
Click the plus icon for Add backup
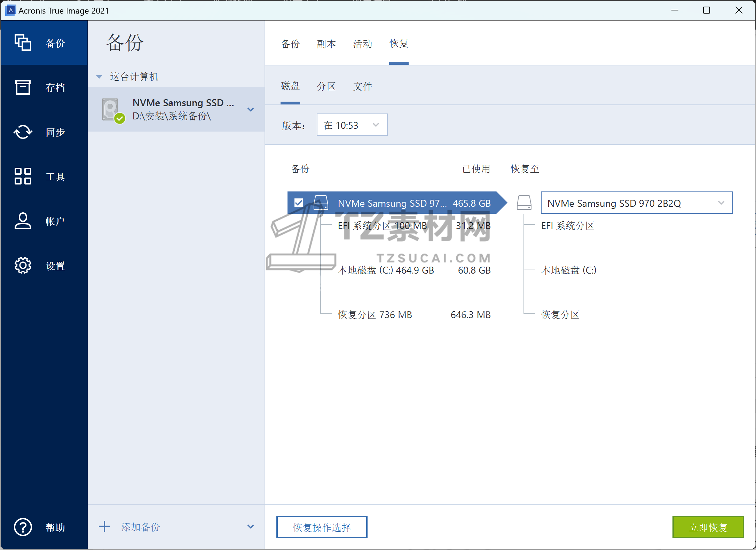click(104, 527)
